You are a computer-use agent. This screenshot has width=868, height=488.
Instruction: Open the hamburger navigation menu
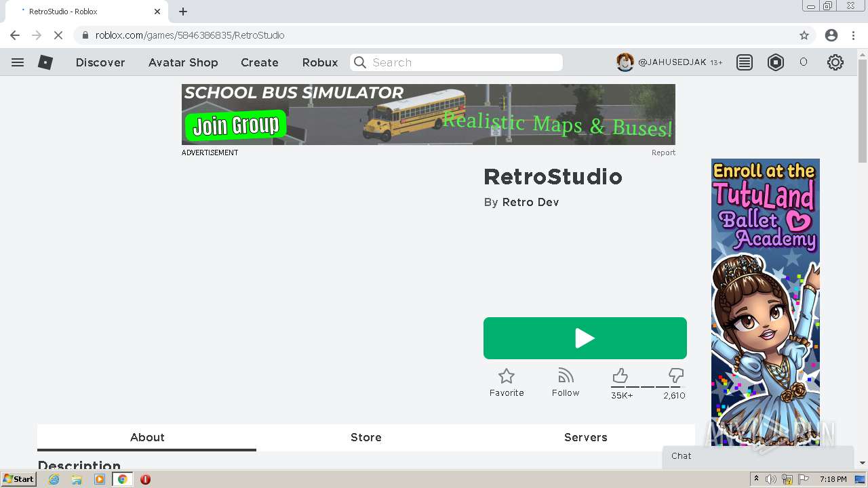[x=18, y=62]
